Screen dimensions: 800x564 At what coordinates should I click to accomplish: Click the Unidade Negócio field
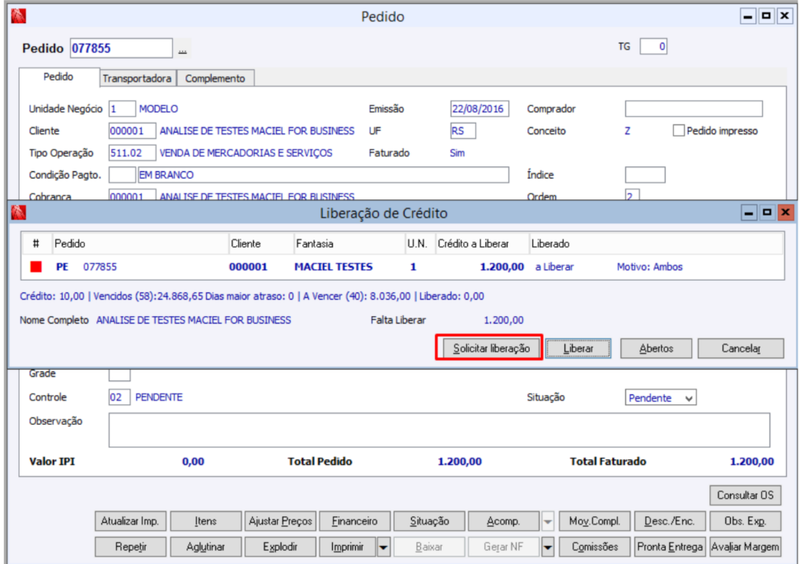121,109
